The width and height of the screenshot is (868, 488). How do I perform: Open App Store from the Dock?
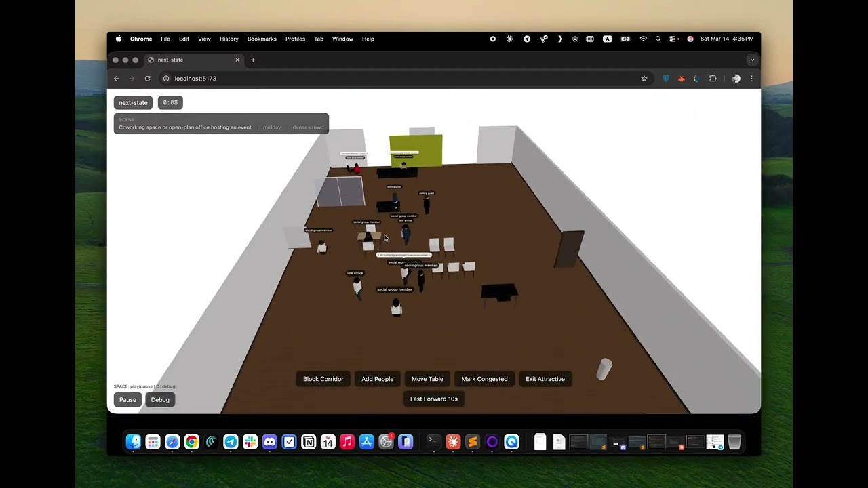[367, 442]
